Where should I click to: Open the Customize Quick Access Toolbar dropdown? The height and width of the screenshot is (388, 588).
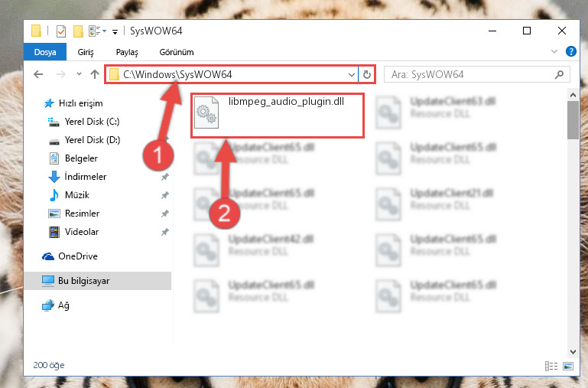pos(115,32)
